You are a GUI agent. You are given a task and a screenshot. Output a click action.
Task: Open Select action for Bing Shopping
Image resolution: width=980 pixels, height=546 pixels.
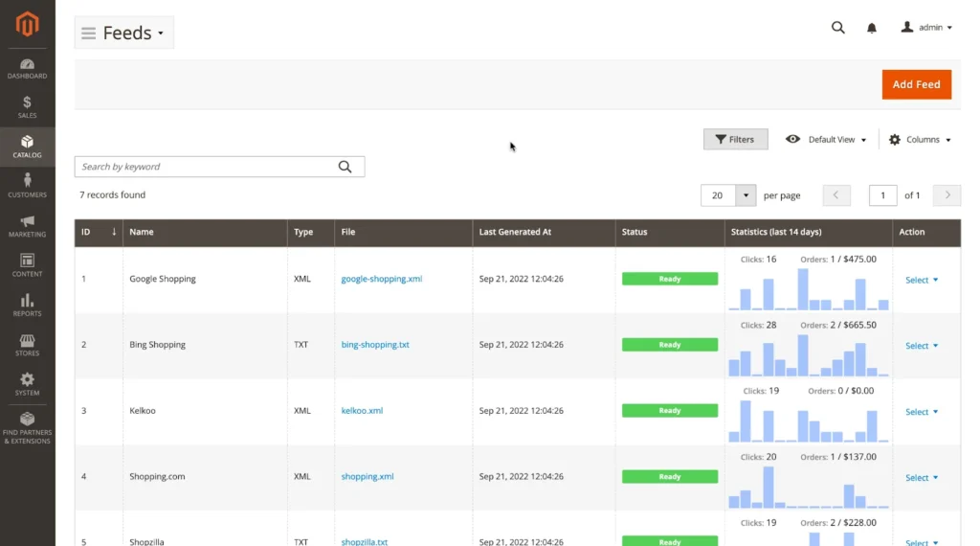pyautogui.click(x=922, y=346)
